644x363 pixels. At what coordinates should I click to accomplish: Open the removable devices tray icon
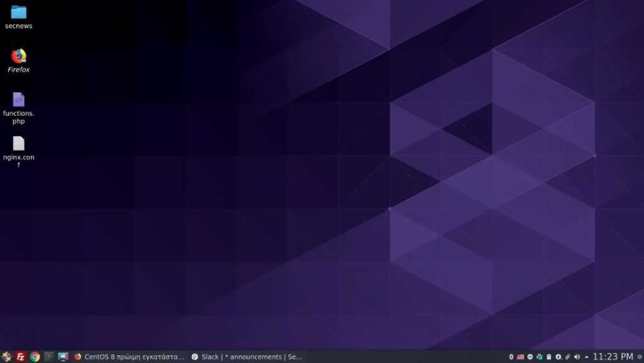pyautogui.click(x=568, y=357)
